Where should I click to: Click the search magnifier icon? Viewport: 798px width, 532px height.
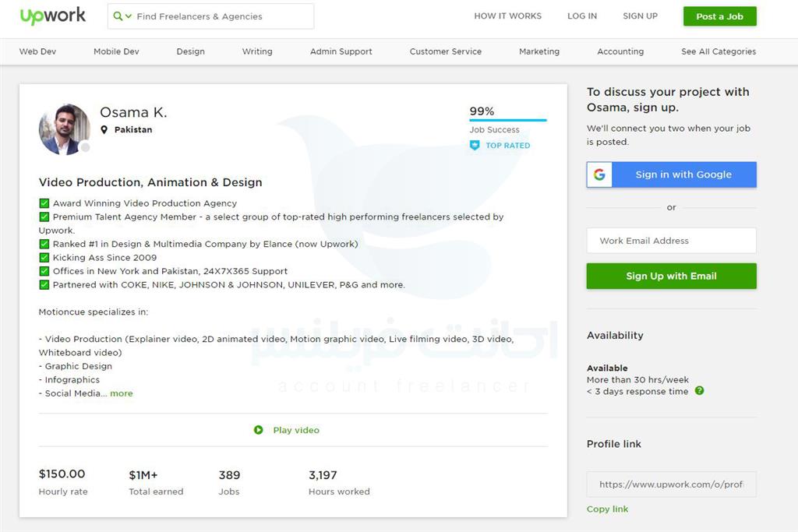118,16
